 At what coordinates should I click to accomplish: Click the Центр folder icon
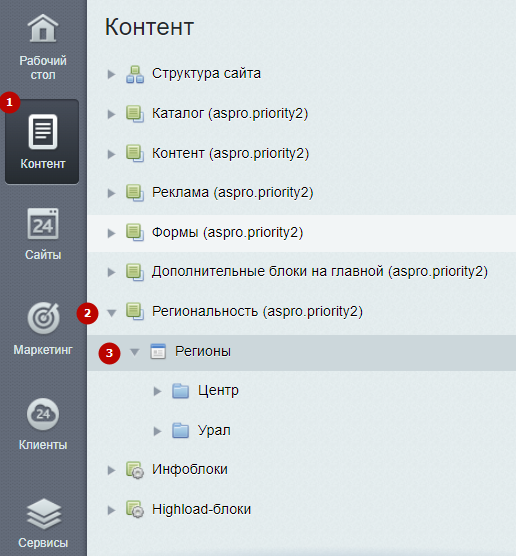point(181,391)
